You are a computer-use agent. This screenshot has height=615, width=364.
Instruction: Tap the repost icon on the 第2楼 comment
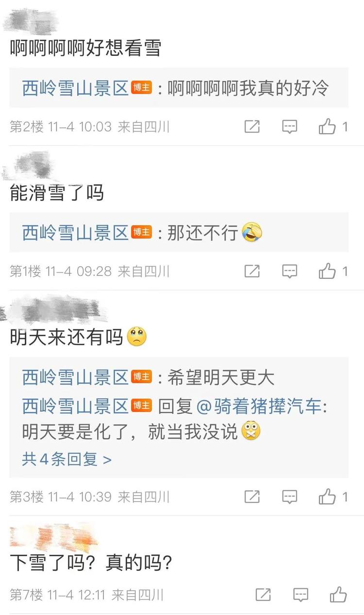point(252,127)
